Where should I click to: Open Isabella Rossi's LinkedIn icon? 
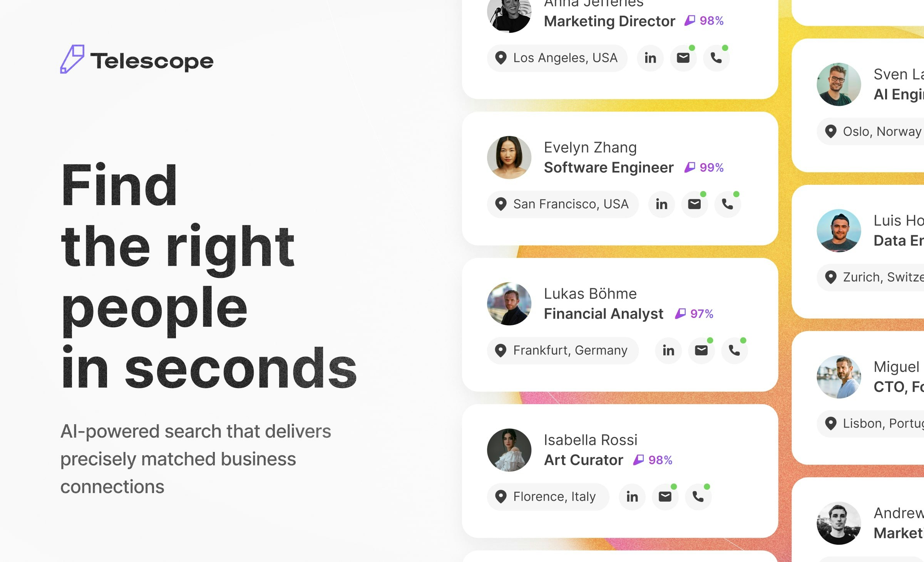click(632, 497)
